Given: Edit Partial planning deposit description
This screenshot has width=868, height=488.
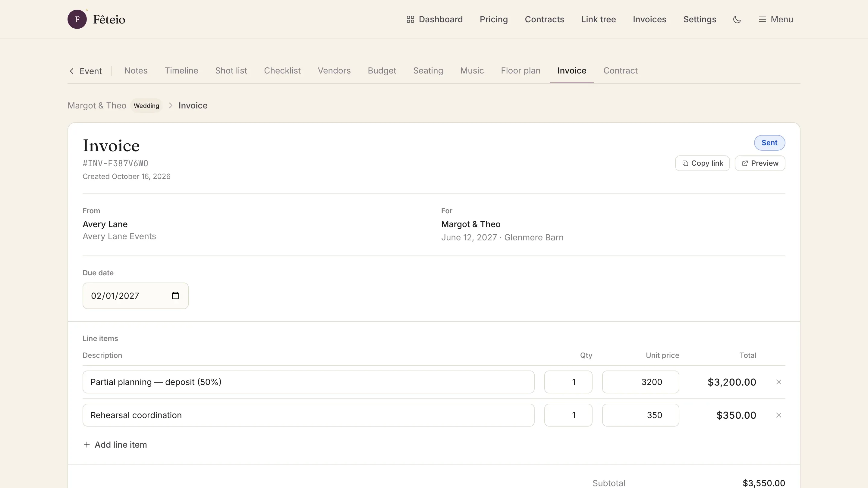Looking at the screenshot, I should 308,382.
